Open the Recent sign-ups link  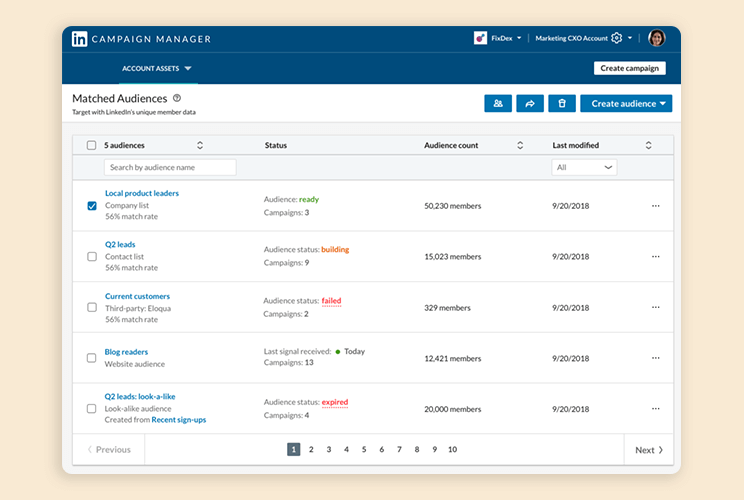[179, 420]
